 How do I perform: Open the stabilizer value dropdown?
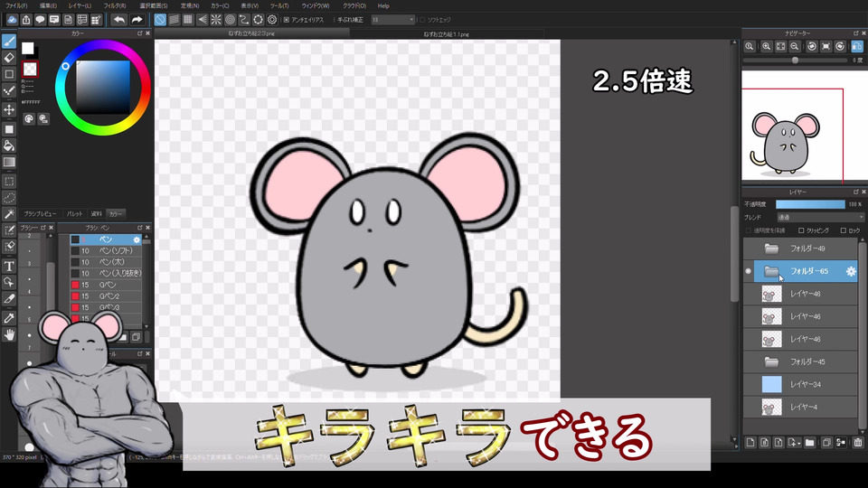pos(392,20)
